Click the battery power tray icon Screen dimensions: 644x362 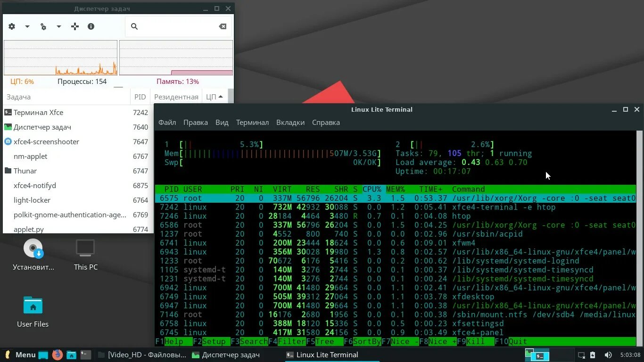click(593, 355)
